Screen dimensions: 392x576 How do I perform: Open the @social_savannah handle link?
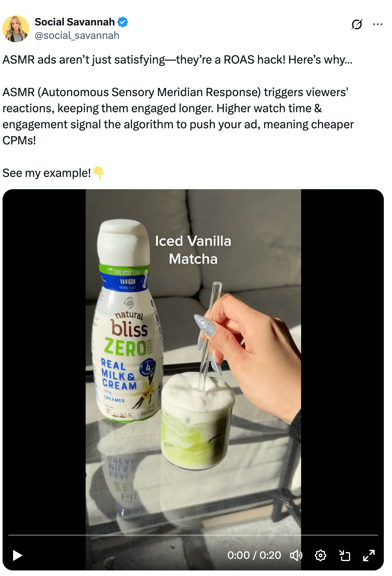tap(77, 36)
